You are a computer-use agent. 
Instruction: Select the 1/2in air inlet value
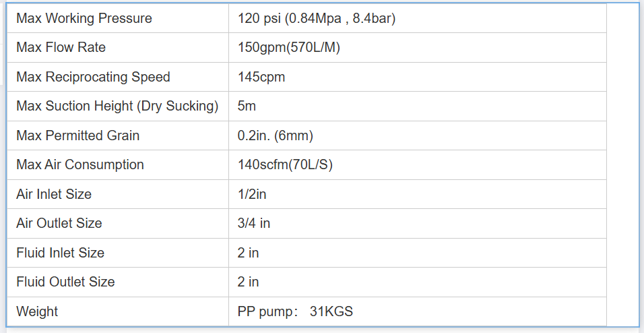pos(252,194)
